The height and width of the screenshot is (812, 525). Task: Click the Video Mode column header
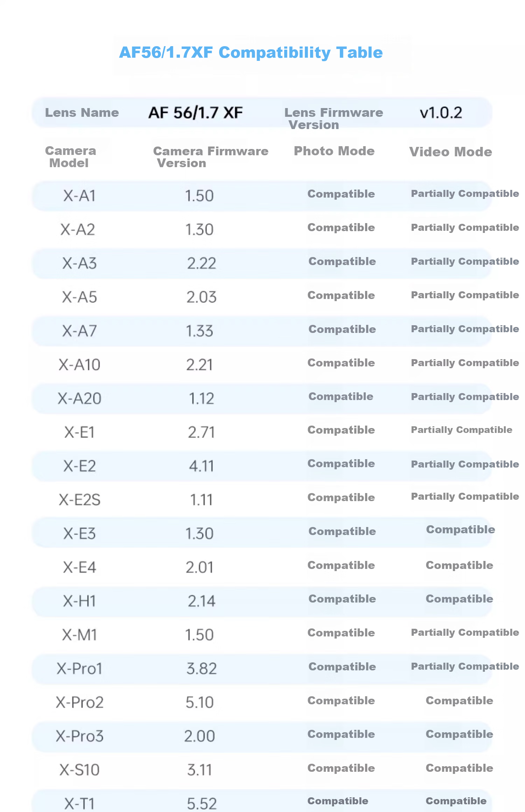coord(451,152)
